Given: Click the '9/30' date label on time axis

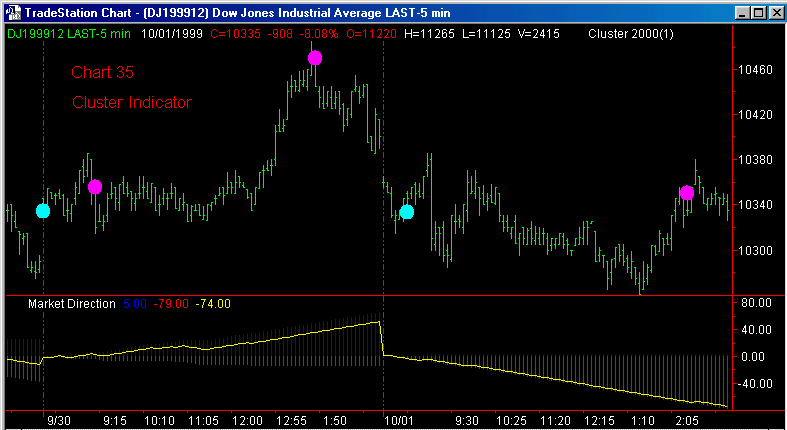Looking at the screenshot, I should click(58, 420).
